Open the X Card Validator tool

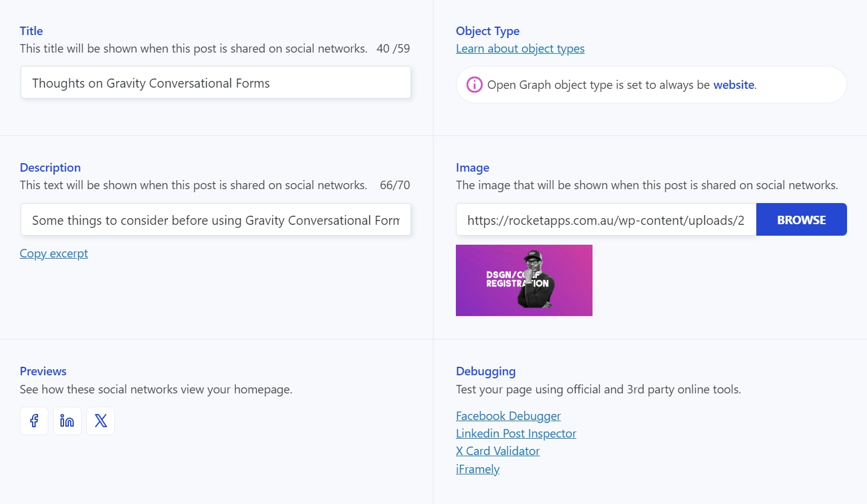click(x=498, y=451)
